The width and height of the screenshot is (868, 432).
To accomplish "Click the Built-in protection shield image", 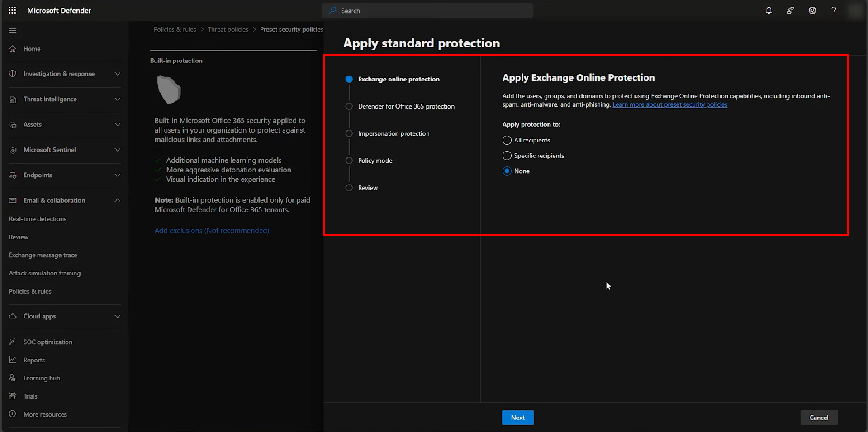I will [169, 90].
